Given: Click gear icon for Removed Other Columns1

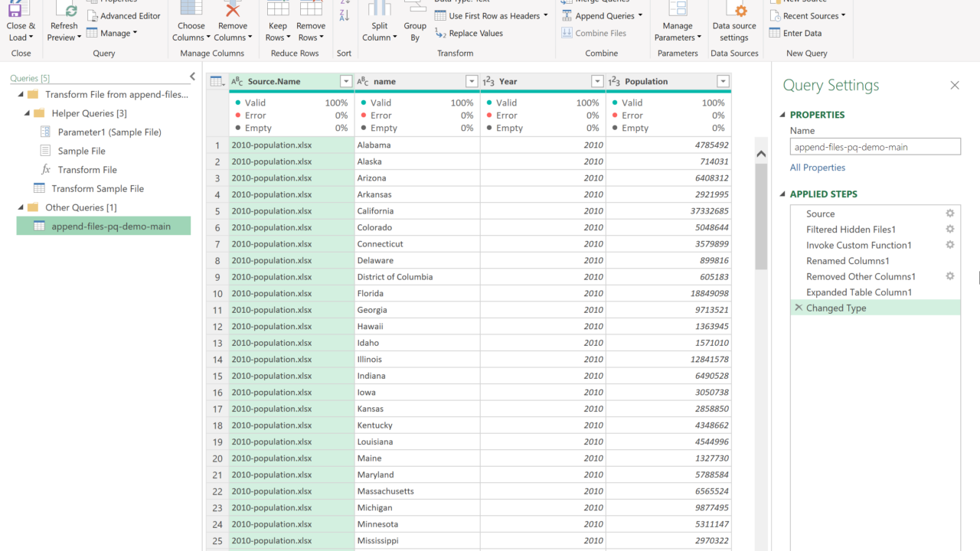Looking at the screenshot, I should click(950, 276).
